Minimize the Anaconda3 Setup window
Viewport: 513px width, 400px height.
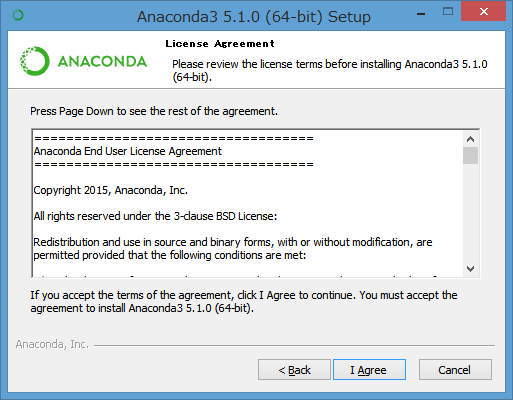click(x=421, y=14)
